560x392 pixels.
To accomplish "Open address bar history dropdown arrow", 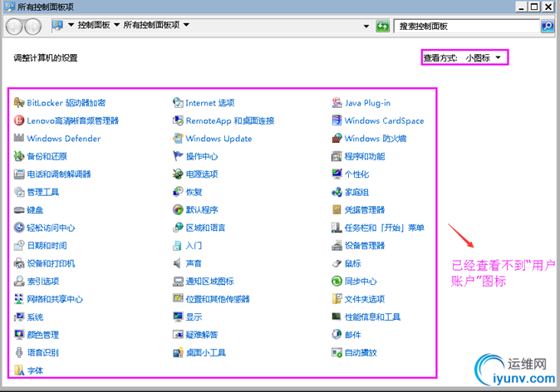I will [366, 26].
